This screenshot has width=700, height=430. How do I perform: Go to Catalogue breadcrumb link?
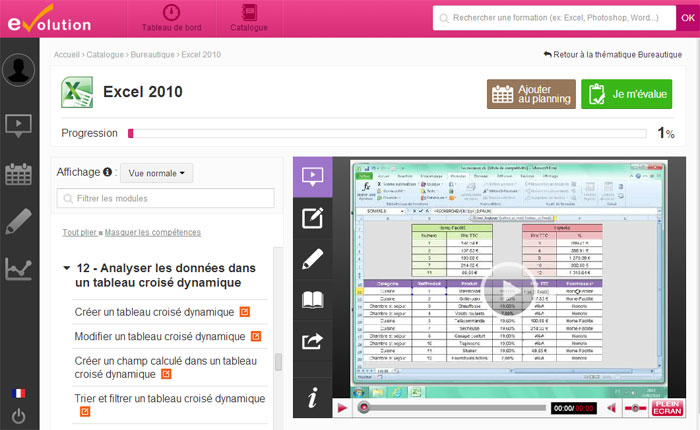click(105, 54)
